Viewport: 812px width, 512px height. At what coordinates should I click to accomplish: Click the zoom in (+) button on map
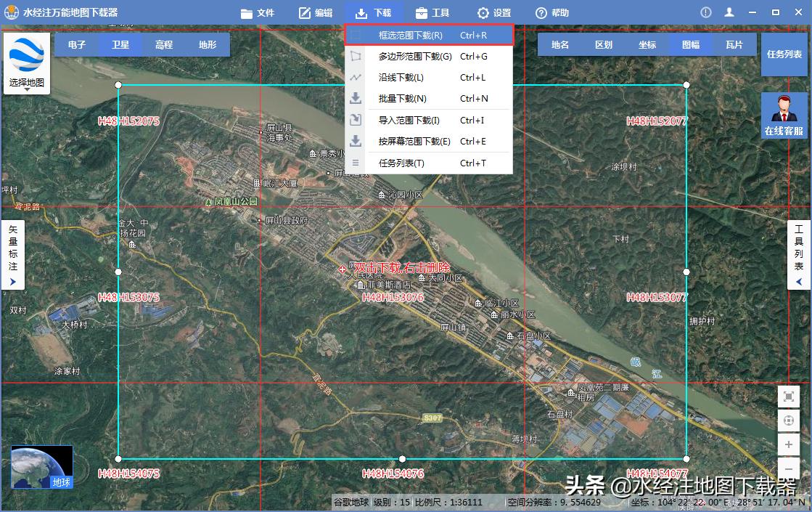[x=789, y=444]
